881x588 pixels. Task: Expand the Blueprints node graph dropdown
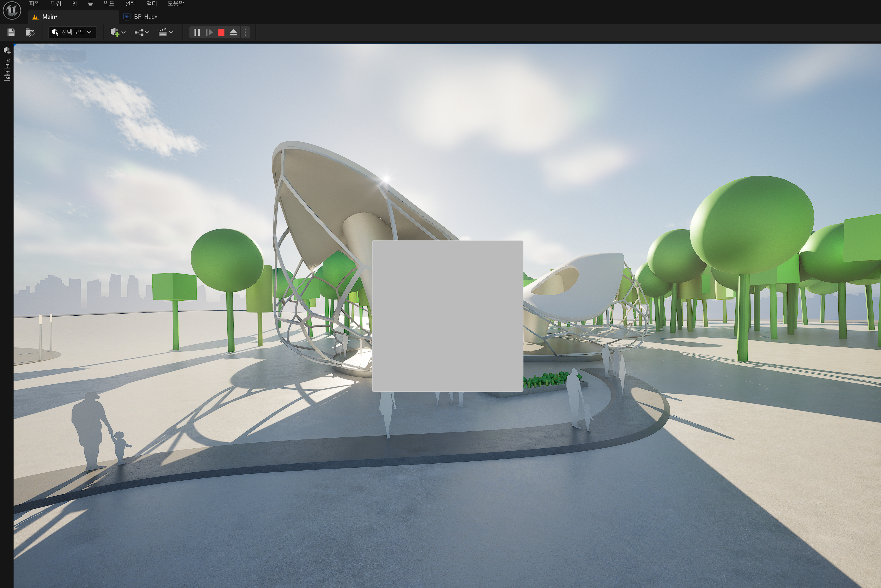pyautogui.click(x=142, y=32)
